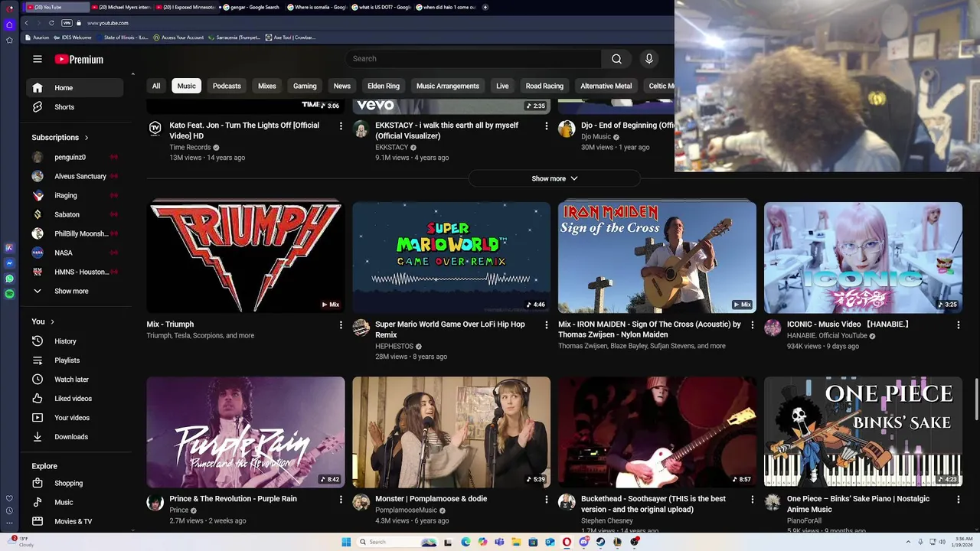This screenshot has width=980, height=551.
Task: Open Windows Start menu
Action: pyautogui.click(x=346, y=542)
